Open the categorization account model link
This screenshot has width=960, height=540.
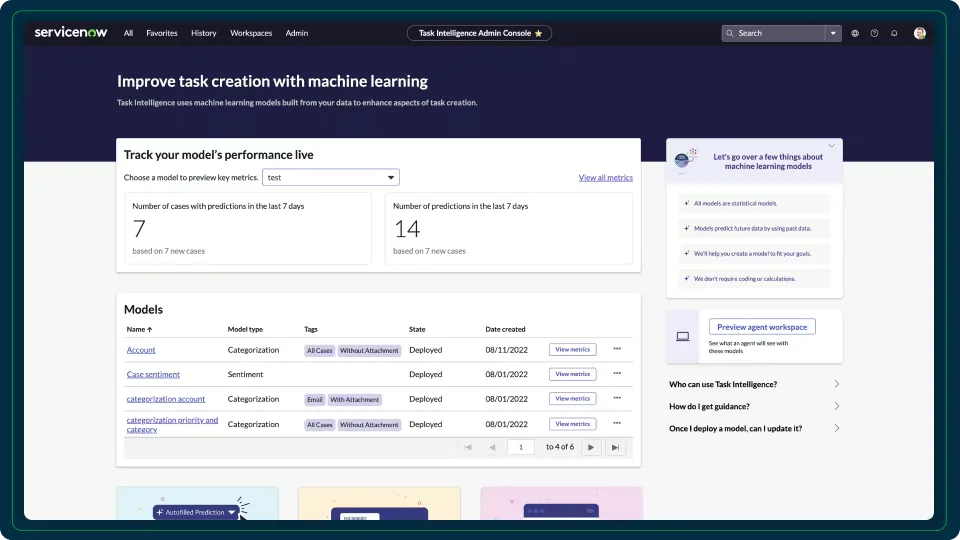(166, 399)
